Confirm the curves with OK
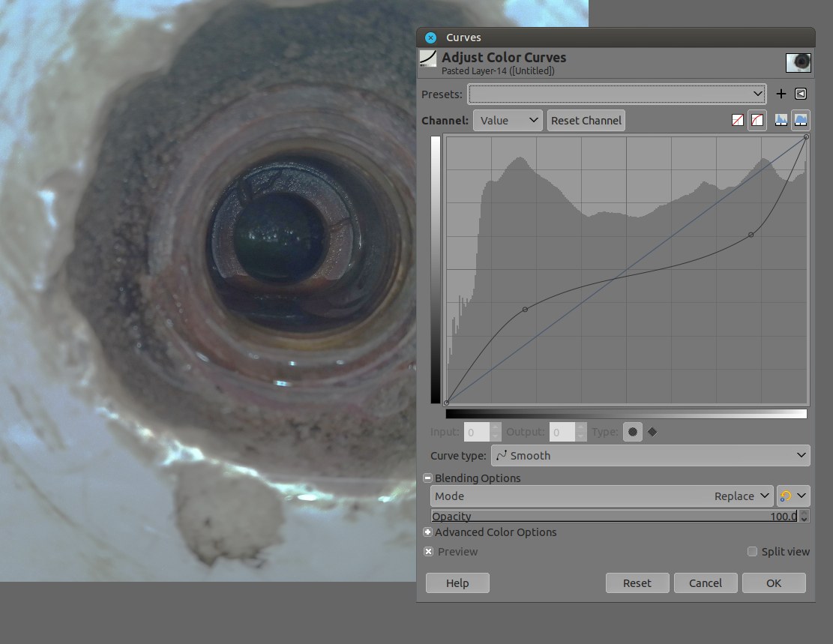Screen dimensions: 833x644 pos(774,583)
